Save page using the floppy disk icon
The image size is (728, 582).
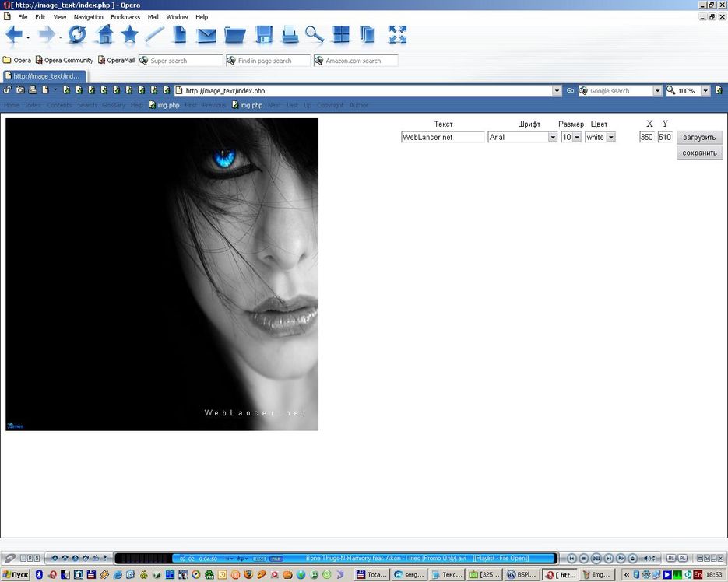tap(264, 35)
